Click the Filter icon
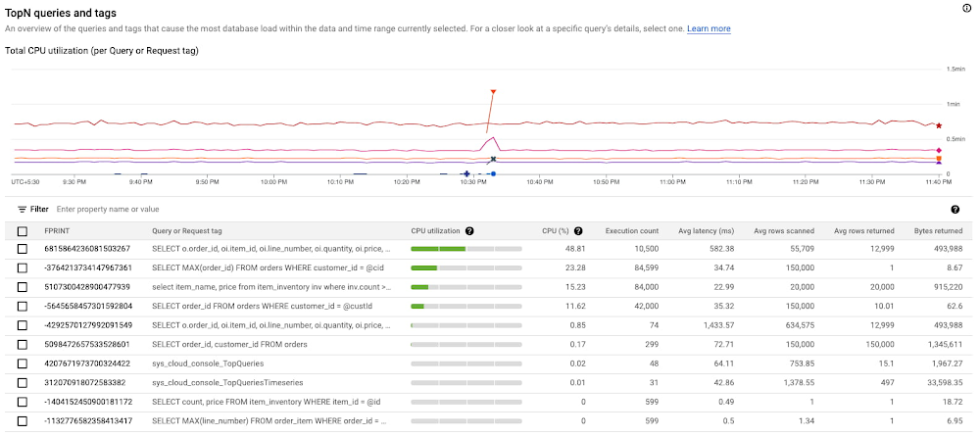Viewport: 980px width, 436px height. (22, 210)
